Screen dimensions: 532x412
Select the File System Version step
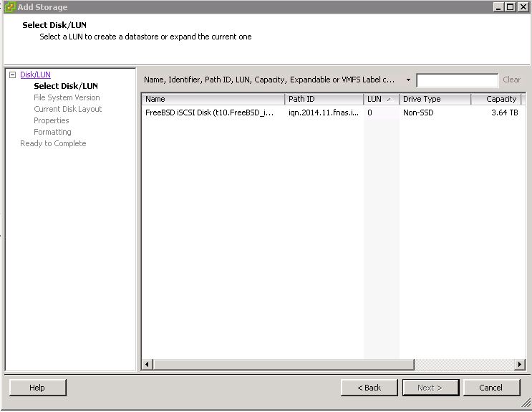coord(67,97)
